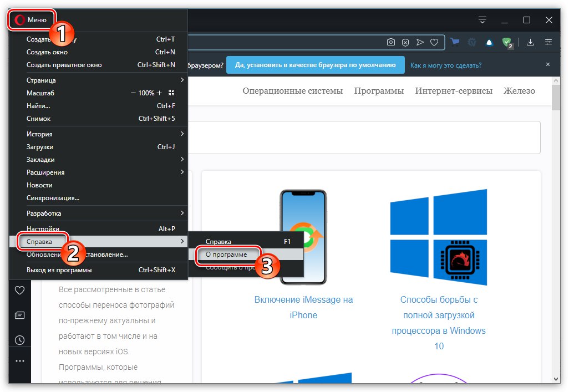Expand the Справка submenu in main menu
Image resolution: width=569 pixels, height=392 pixels.
(98, 241)
